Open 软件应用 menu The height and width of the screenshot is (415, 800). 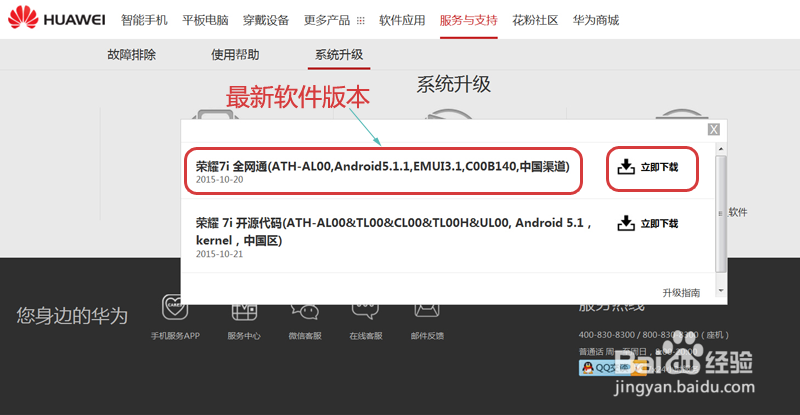coord(402,20)
